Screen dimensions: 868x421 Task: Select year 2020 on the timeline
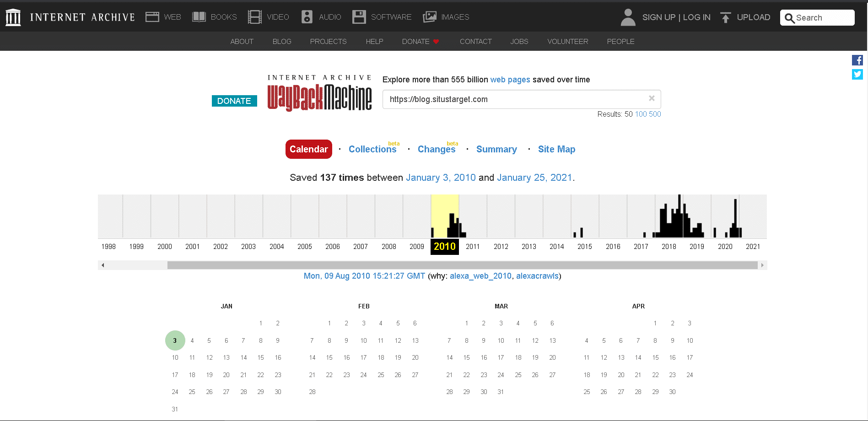tap(725, 246)
